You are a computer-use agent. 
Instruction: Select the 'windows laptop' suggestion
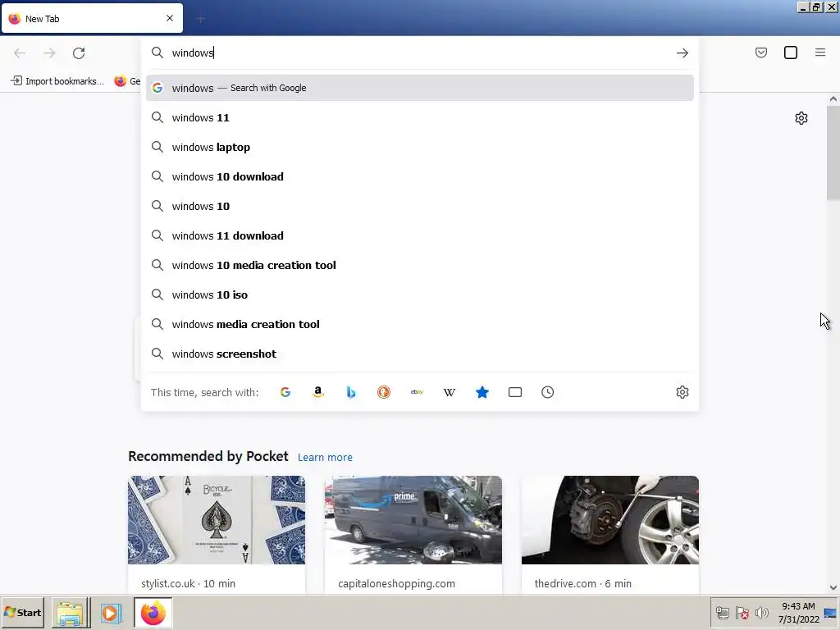click(x=419, y=147)
